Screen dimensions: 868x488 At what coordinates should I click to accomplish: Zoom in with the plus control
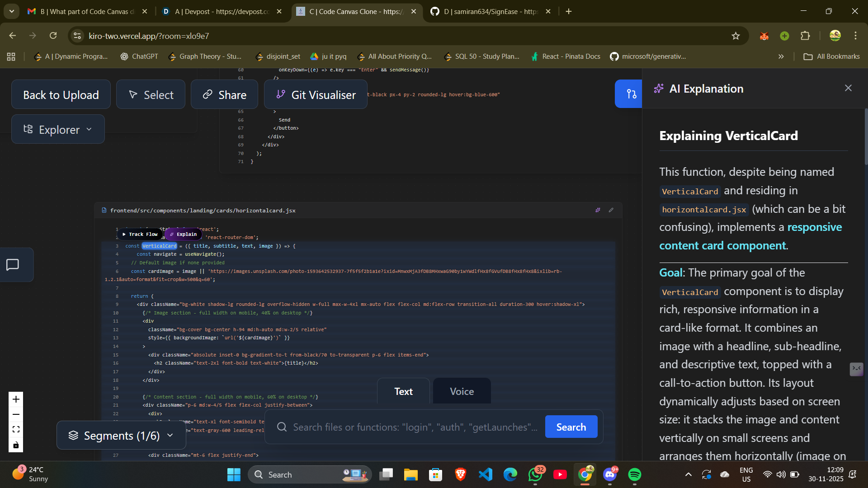point(16,399)
